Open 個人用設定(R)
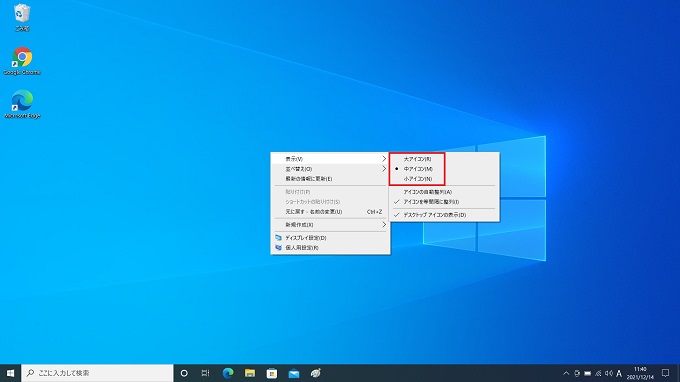Screen dimensions: 680x382 click(330, 248)
